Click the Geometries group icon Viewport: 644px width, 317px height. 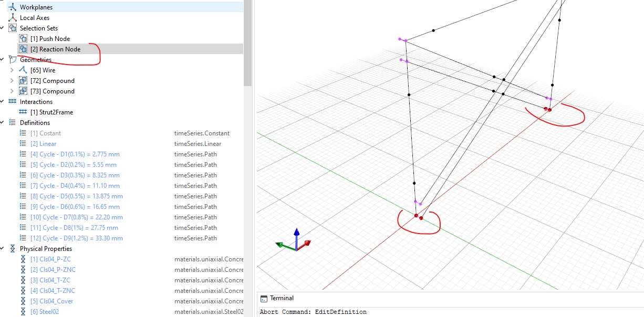pos(13,59)
